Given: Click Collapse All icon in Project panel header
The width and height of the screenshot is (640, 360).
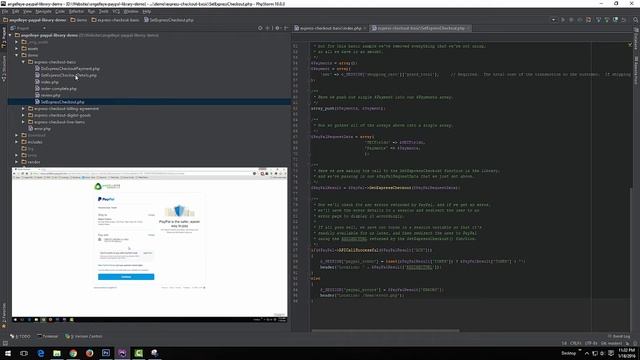Looking at the screenshot, I should click(x=268, y=28).
